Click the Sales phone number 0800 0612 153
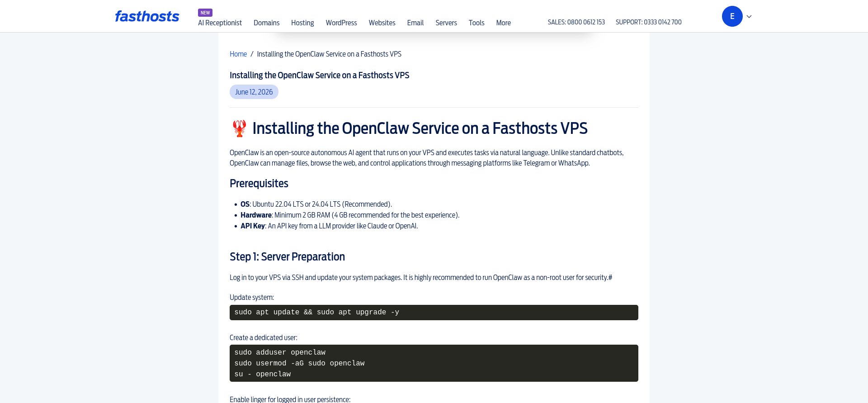The height and width of the screenshot is (403, 868). tap(576, 22)
